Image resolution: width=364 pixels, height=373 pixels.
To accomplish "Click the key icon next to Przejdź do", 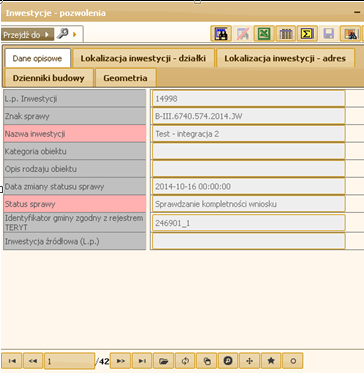I will point(63,33).
